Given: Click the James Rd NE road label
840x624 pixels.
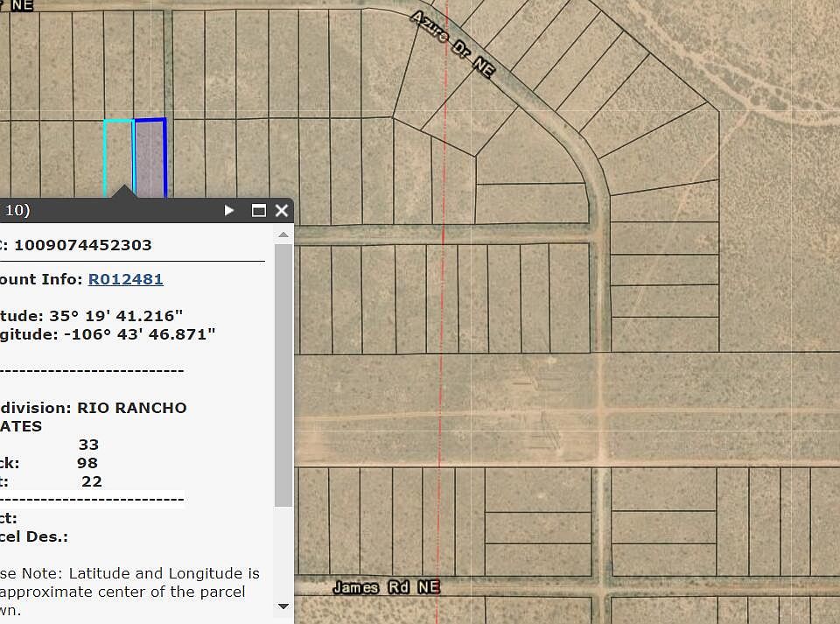Looking at the screenshot, I should click(387, 587).
